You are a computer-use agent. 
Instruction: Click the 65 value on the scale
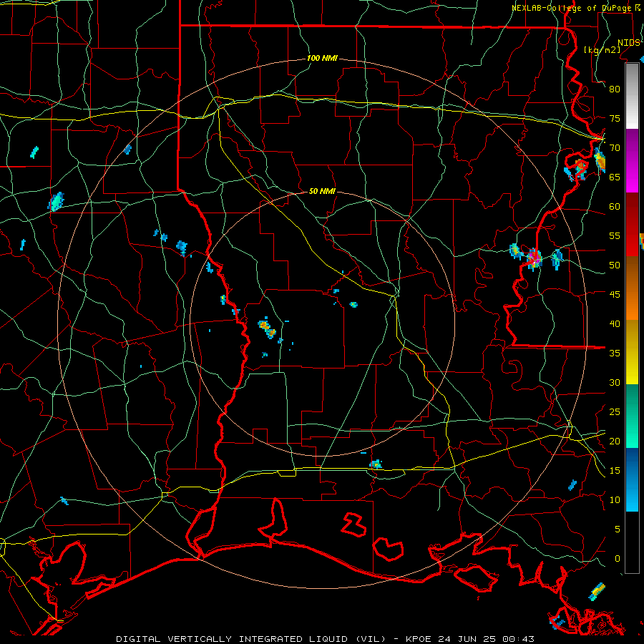(x=615, y=177)
